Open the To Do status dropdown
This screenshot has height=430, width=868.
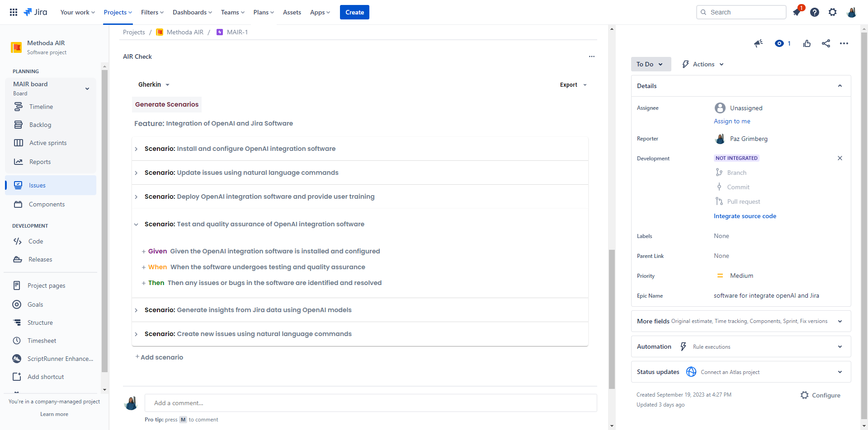point(651,64)
